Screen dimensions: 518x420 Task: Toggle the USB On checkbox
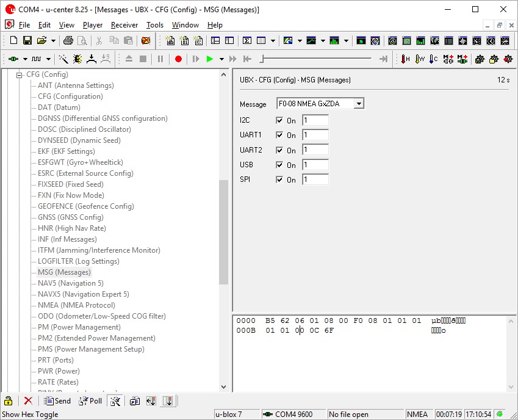point(279,165)
